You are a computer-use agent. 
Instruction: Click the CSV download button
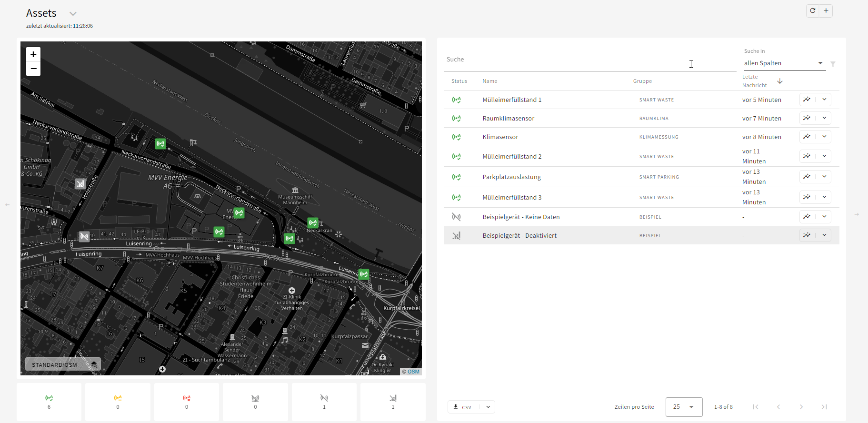463,407
